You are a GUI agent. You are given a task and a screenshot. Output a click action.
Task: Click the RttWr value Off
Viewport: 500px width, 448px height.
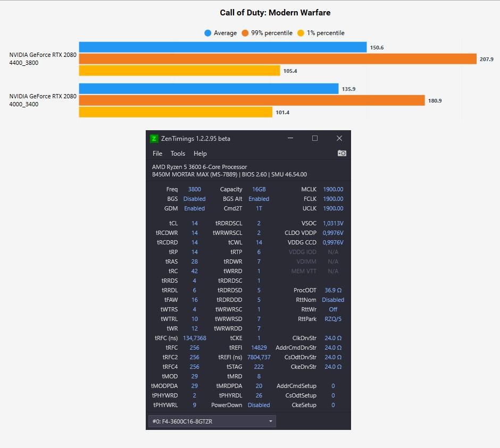pyautogui.click(x=333, y=309)
